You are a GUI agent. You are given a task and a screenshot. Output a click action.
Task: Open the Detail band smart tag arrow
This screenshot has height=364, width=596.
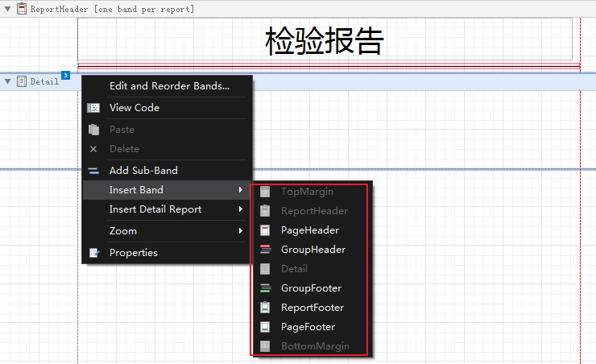[x=66, y=75]
